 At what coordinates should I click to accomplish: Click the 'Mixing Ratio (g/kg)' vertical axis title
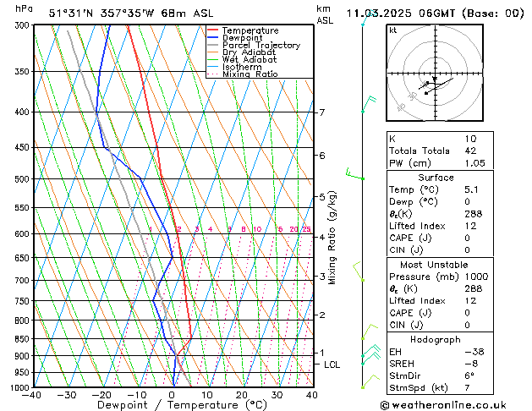point(332,238)
